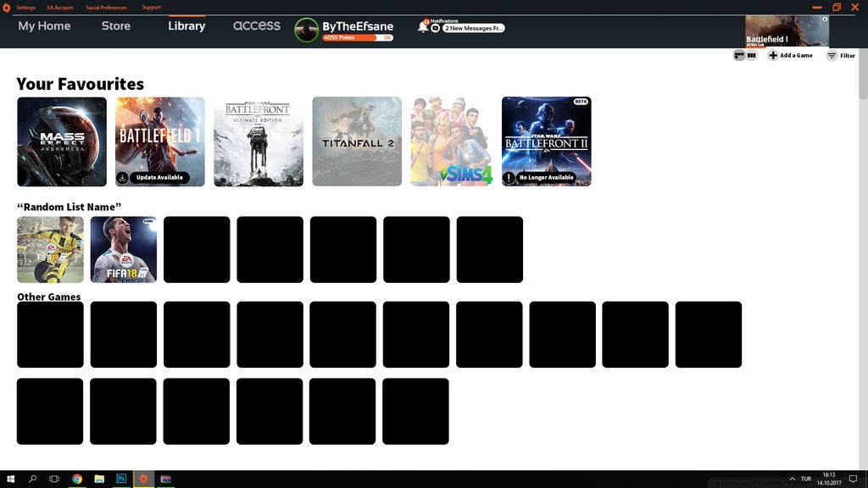The width and height of the screenshot is (868, 488).
Task: Click the ByTheEfsane username
Action: pos(358,26)
